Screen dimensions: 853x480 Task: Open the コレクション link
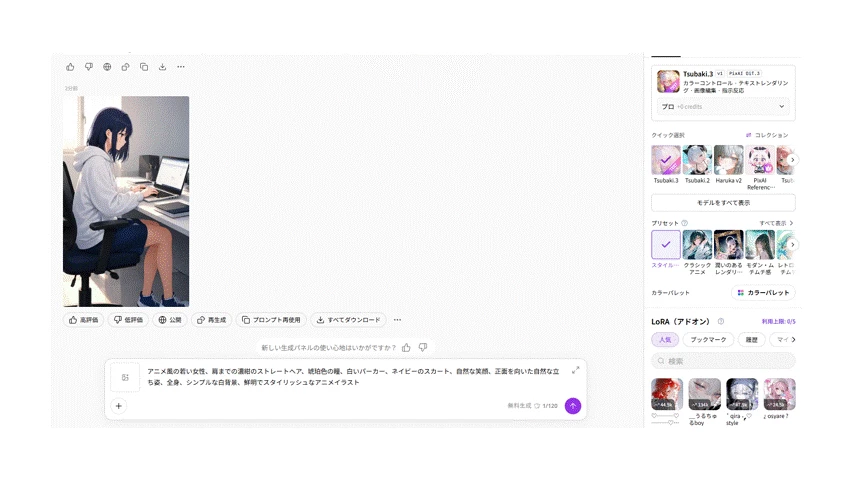coord(767,135)
